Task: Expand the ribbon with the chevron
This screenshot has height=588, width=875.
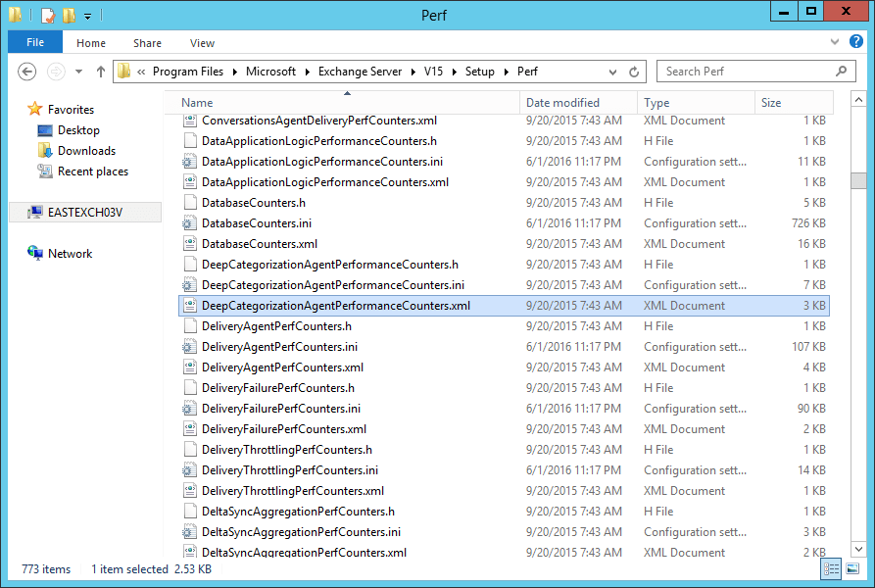Action: tap(835, 41)
